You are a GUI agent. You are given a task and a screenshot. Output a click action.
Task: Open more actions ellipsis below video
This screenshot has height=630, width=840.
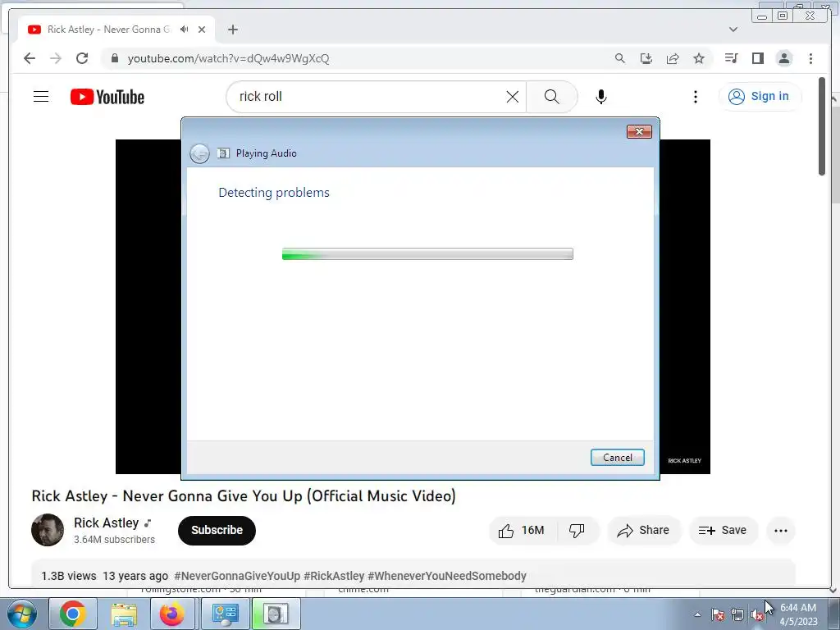pyautogui.click(x=781, y=531)
